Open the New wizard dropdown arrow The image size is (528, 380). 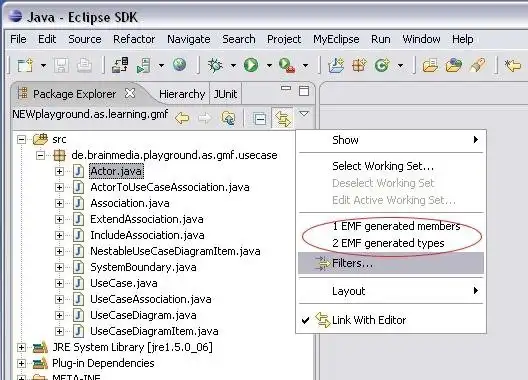[x=43, y=65]
